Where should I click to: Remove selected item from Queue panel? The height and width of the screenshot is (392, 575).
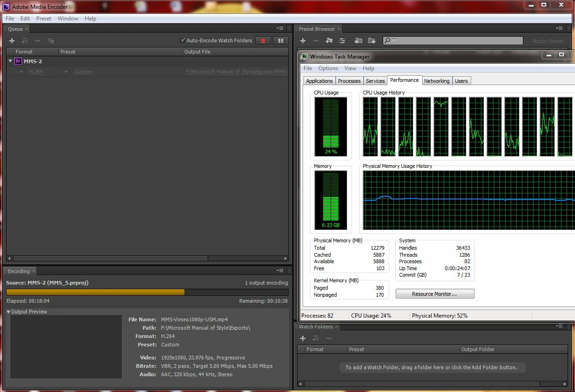pos(38,41)
